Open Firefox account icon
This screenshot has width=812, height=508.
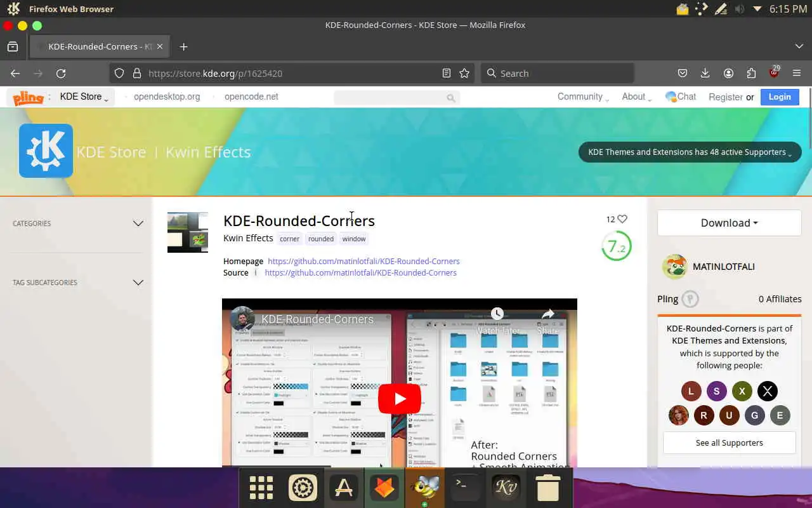tap(728, 73)
